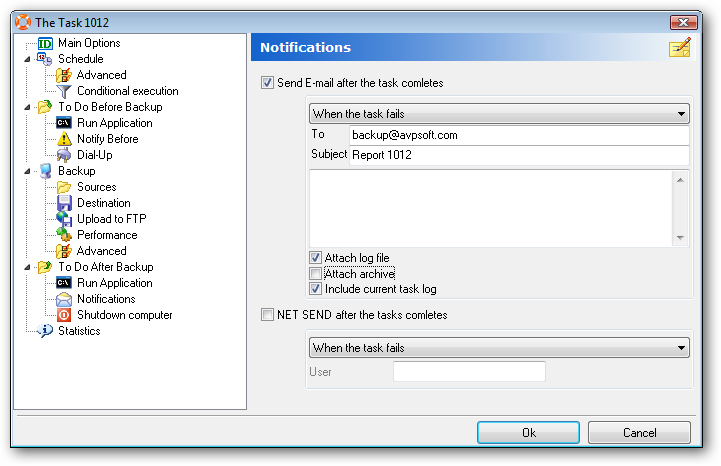The height and width of the screenshot is (466, 721).
Task: Click the Destination floppy disk icon
Action: click(x=64, y=203)
